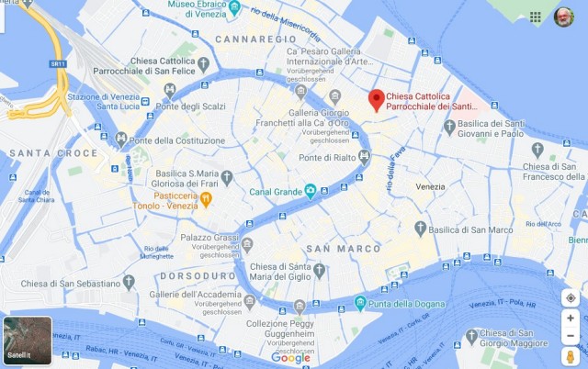588x369 pixels.
Task: Zoom in with the plus button
Action: click(571, 318)
